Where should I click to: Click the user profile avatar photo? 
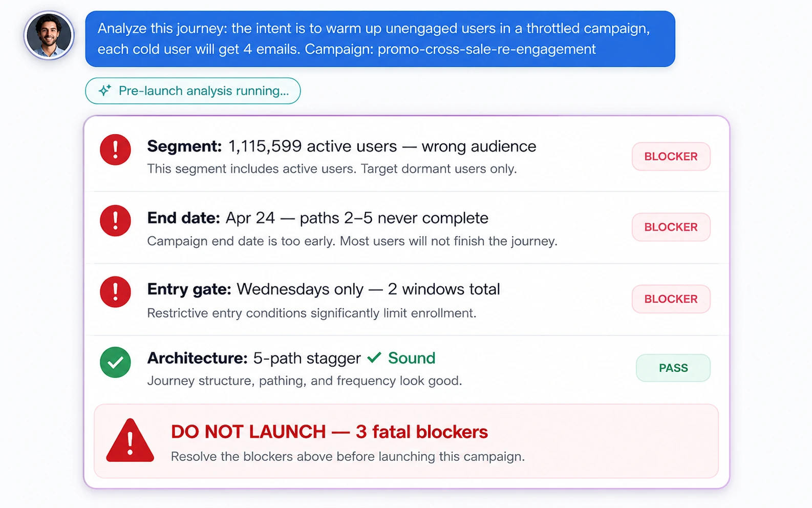49,35
